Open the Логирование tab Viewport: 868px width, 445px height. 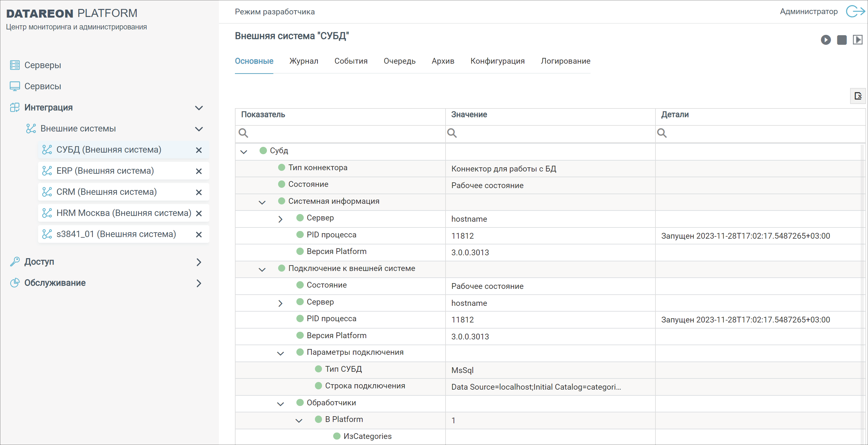[566, 61]
